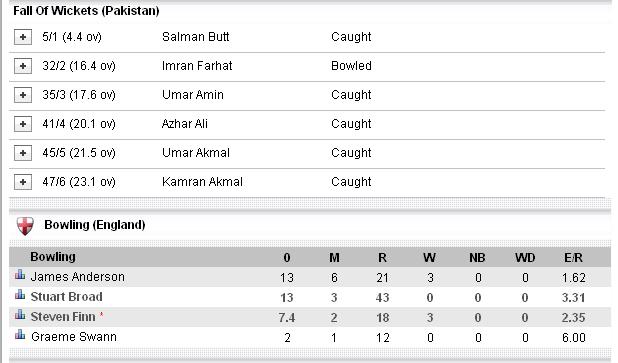618x363 pixels.
Task: Open Graeme Swann's bowling chart icon
Action: (20, 335)
